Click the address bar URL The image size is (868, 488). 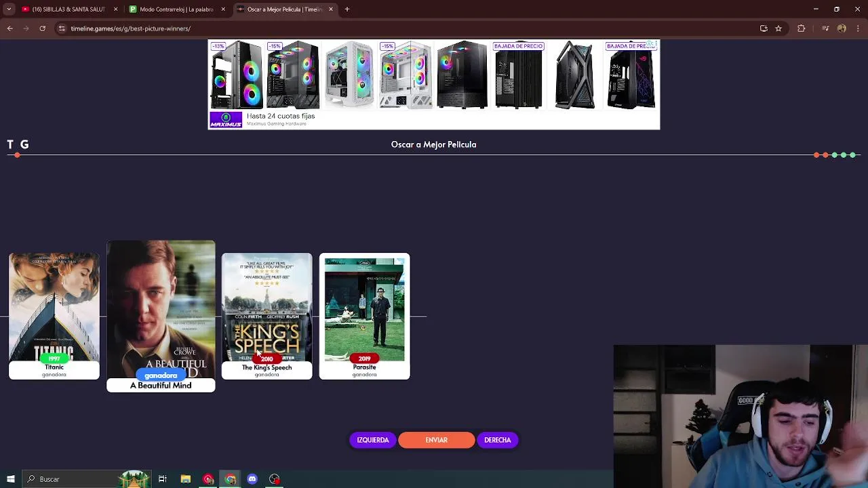(x=131, y=28)
